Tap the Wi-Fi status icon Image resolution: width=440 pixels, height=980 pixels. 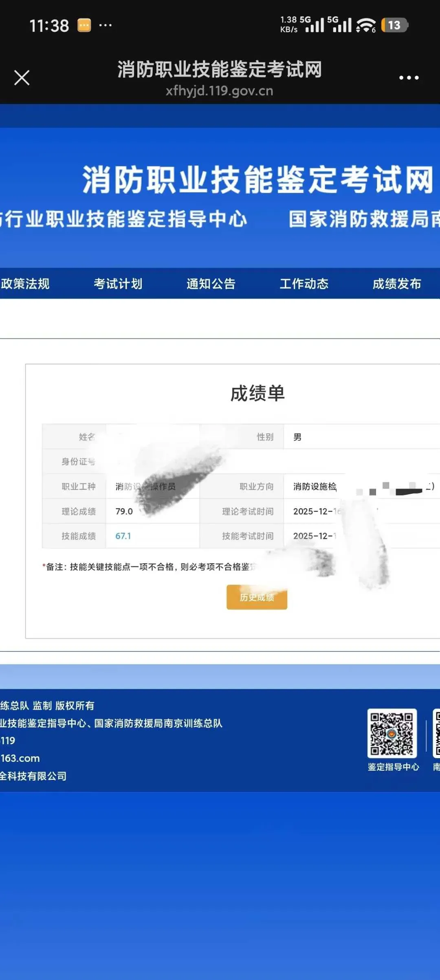[x=365, y=25]
